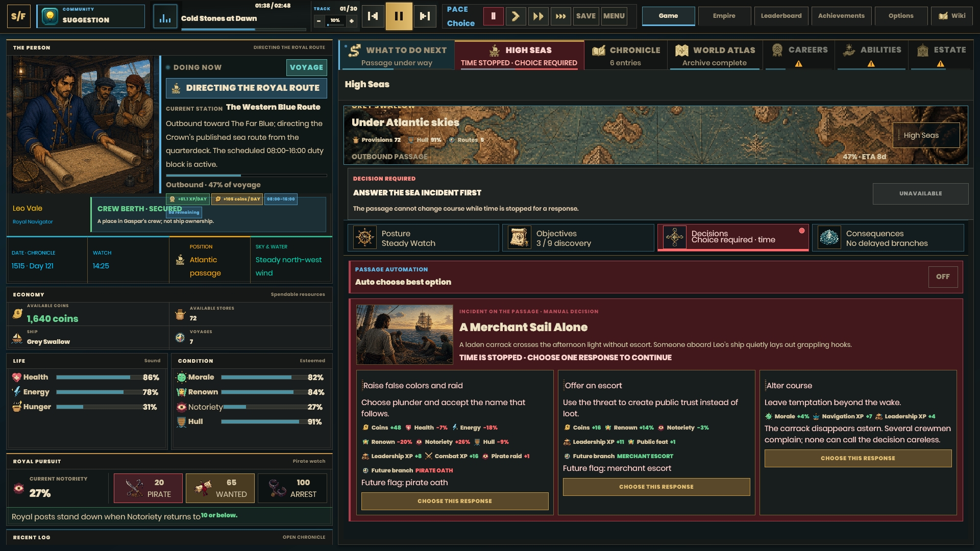This screenshot has width=980, height=551.
Task: Click the SAVE button
Action: point(585,16)
